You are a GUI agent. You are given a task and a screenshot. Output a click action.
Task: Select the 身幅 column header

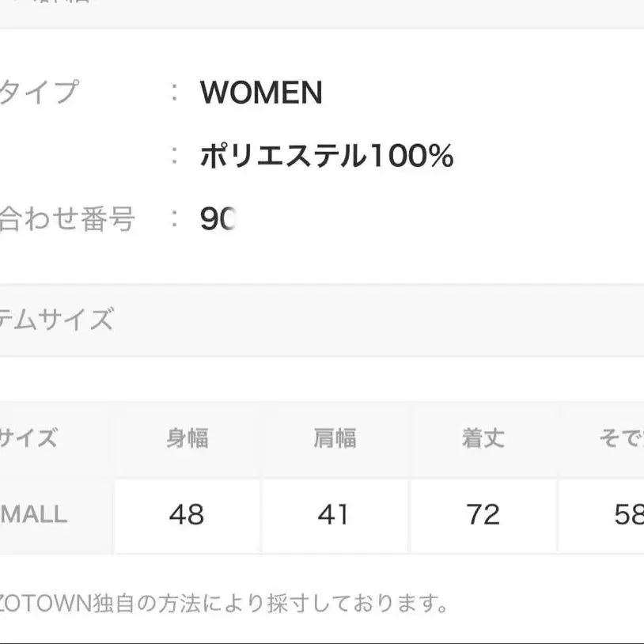pos(187,438)
